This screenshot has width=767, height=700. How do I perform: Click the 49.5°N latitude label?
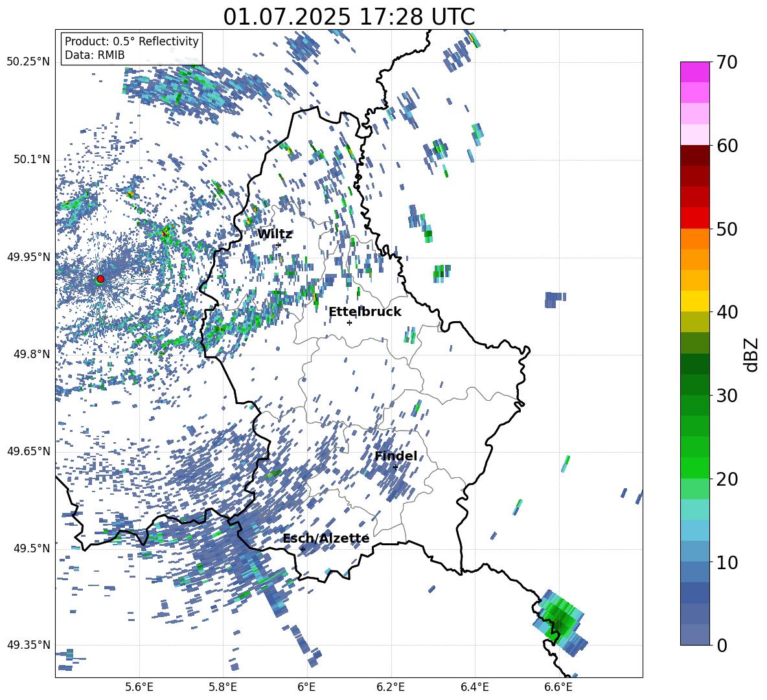[31, 548]
